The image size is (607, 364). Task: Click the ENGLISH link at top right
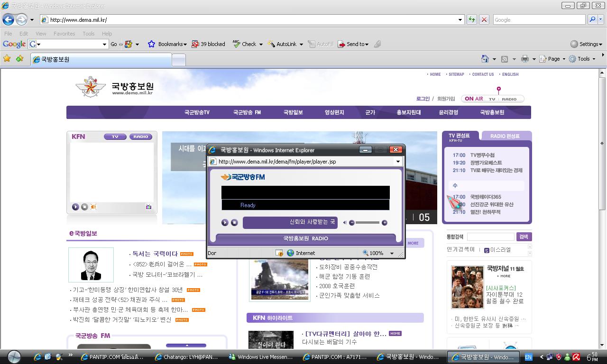510,74
